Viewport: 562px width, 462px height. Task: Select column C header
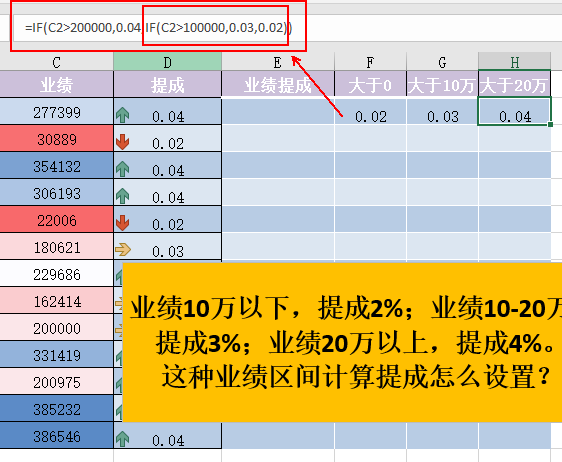click(x=57, y=62)
